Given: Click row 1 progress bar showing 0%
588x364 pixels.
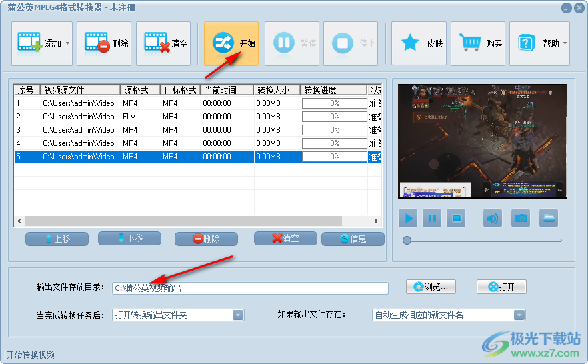Looking at the screenshot, I should 335,103.
